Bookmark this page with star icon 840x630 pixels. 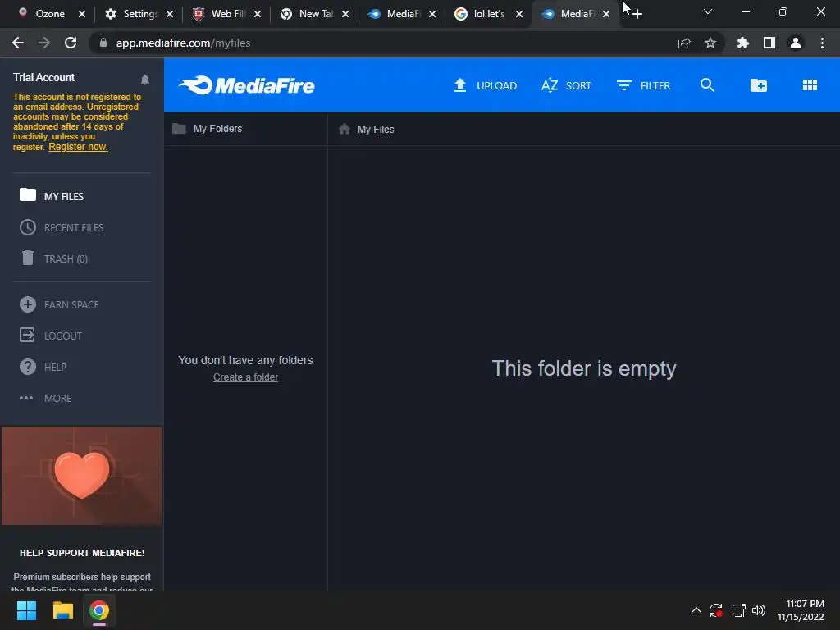(710, 43)
